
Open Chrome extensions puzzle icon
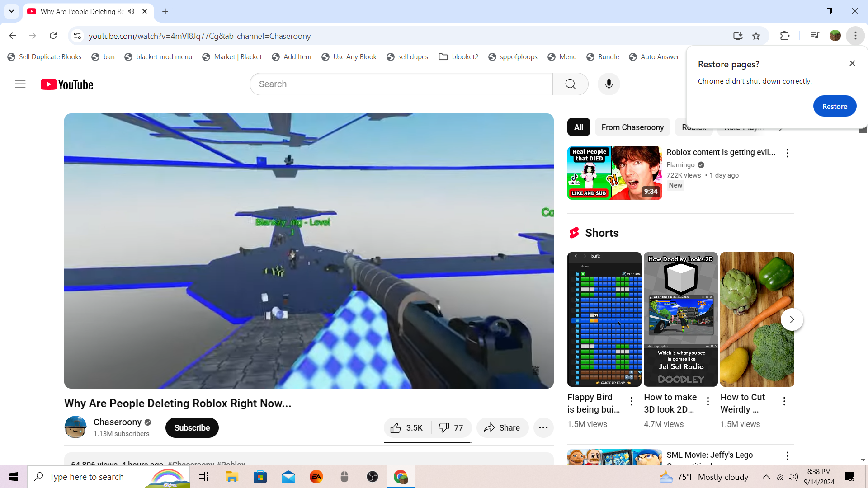(x=785, y=36)
